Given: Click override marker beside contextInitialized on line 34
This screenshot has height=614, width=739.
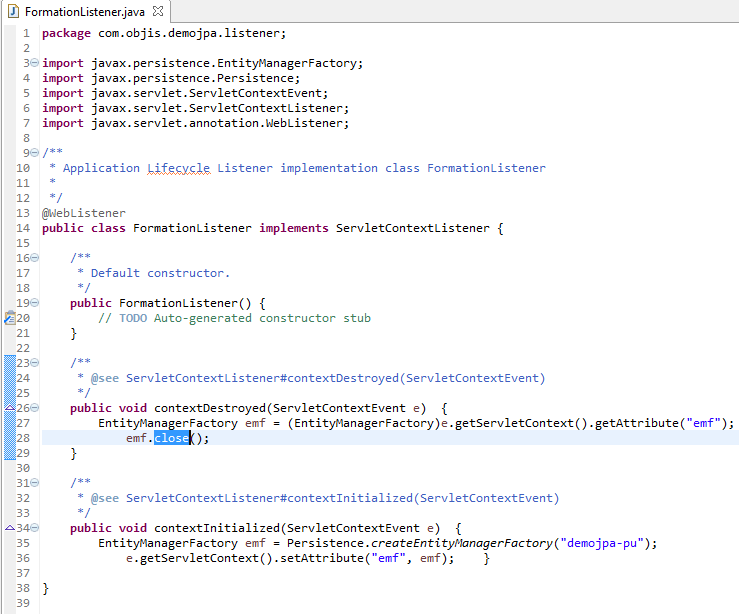Looking at the screenshot, I should click(x=9, y=527).
